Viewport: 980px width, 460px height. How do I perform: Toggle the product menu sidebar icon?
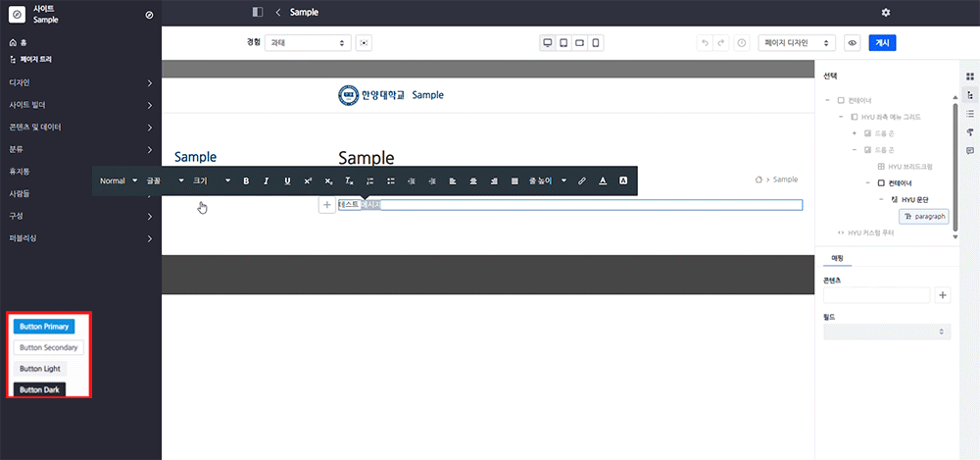[x=258, y=13]
